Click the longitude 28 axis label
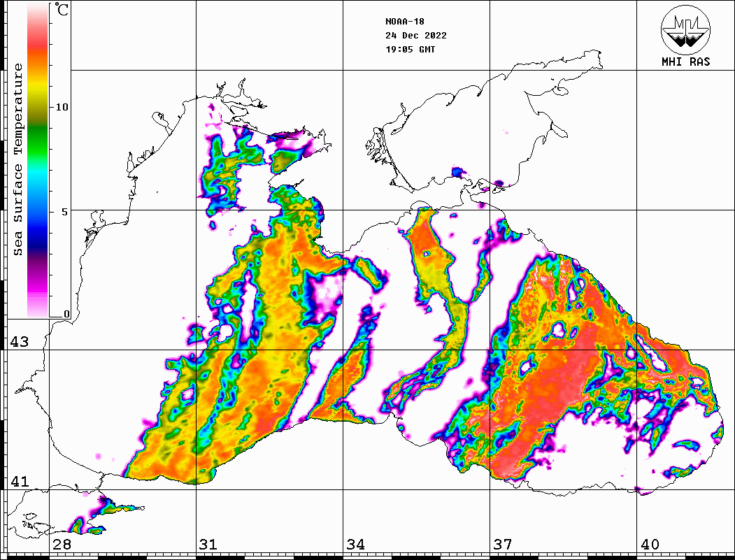Screen dimensions: 735x560 pos(62,545)
